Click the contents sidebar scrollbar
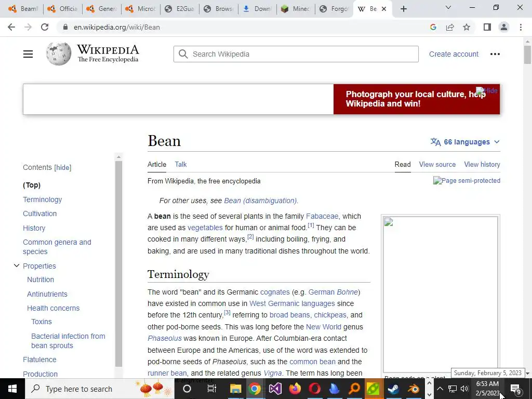This screenshot has height=399, width=532. (x=118, y=264)
